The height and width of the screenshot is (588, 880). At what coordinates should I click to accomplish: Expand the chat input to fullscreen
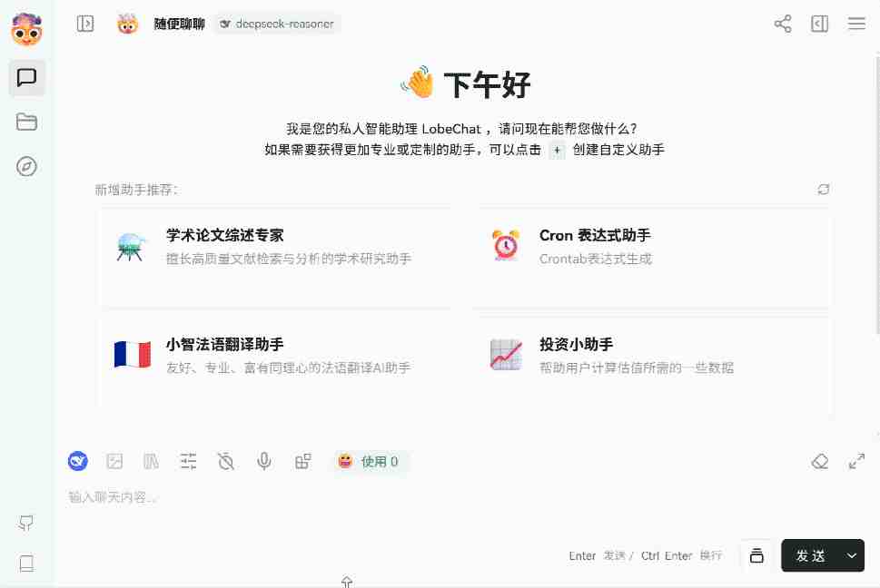856,461
